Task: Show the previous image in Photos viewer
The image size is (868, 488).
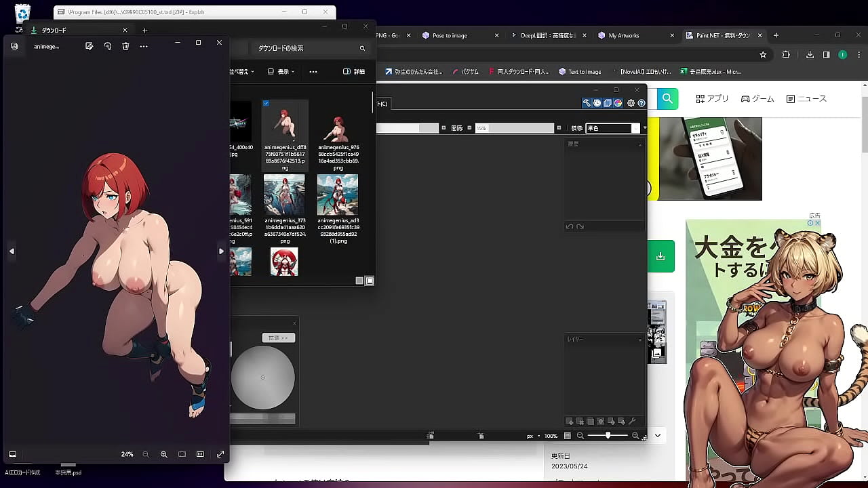Action: pos(12,251)
